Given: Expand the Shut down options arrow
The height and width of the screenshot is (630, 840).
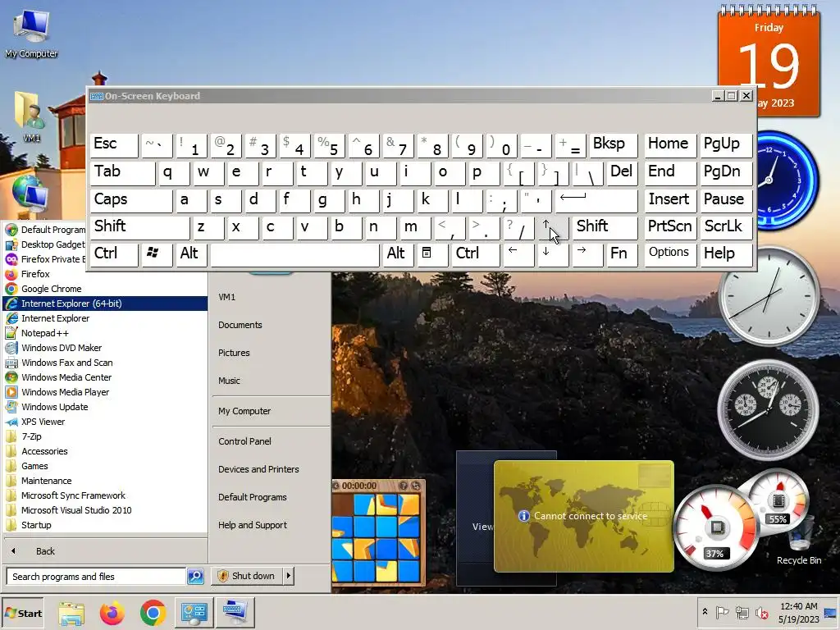Looking at the screenshot, I should coord(288,576).
